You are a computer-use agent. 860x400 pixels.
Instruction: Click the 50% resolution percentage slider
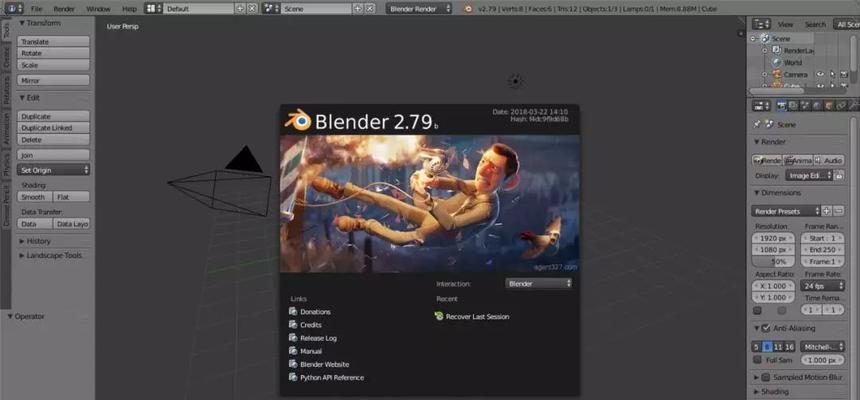pos(773,261)
